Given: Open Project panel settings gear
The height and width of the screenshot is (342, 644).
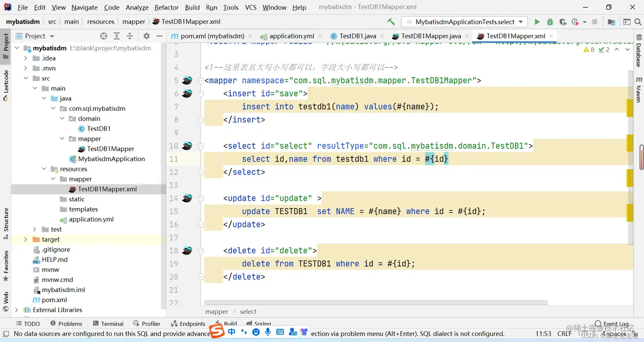Looking at the screenshot, I should pyautogui.click(x=147, y=36).
